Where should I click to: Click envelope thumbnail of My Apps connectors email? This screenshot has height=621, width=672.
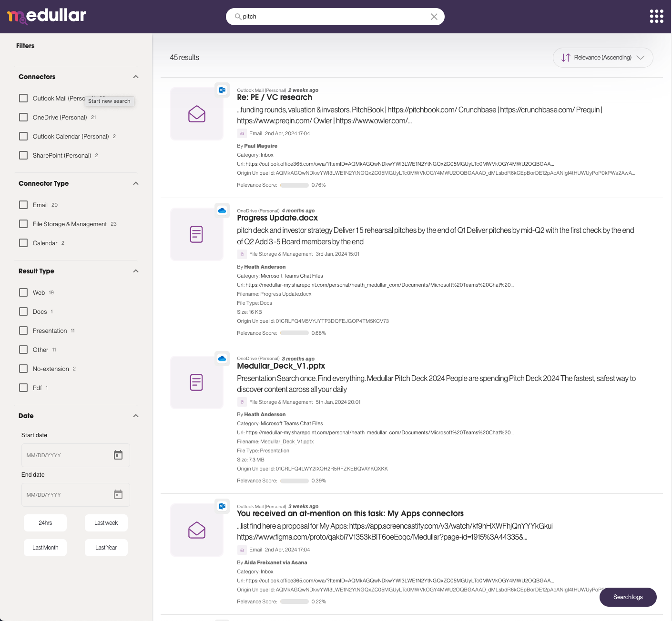[197, 530]
